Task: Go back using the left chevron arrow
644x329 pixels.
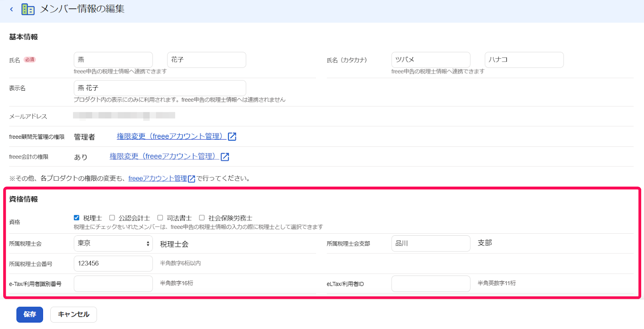Action: pyautogui.click(x=11, y=9)
